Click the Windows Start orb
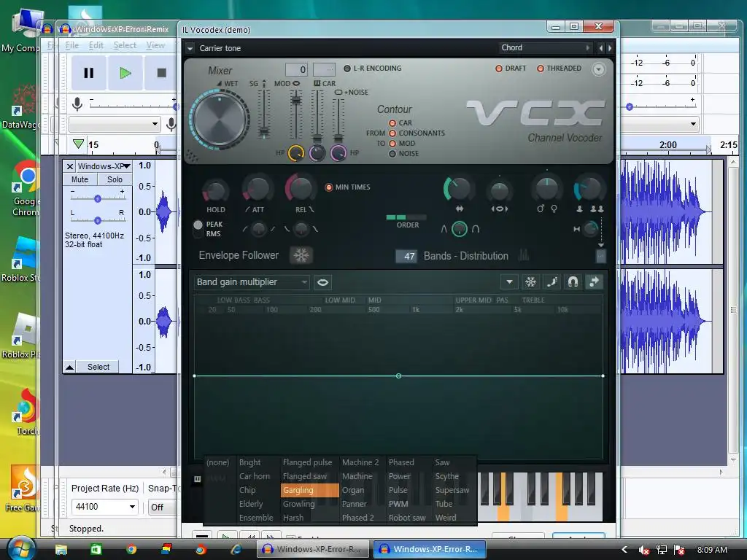747x560 pixels. tap(21, 548)
